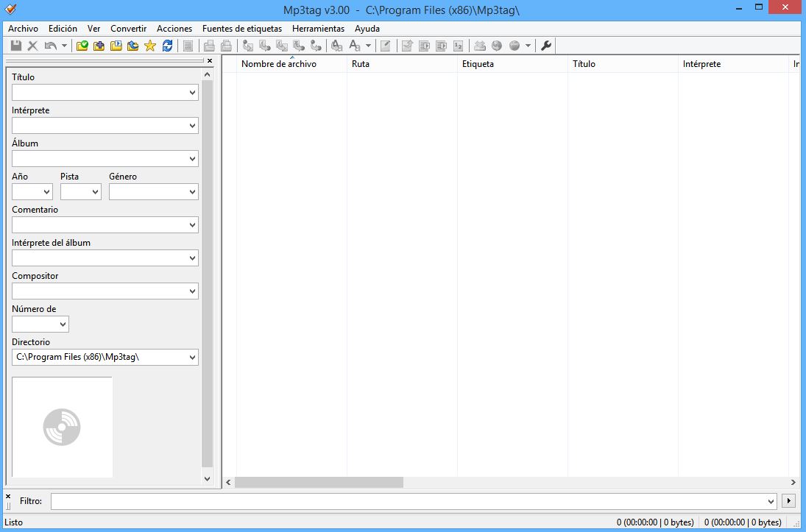Click the Listo status bar text
Viewport: 806px width, 532px height.
(x=13, y=522)
